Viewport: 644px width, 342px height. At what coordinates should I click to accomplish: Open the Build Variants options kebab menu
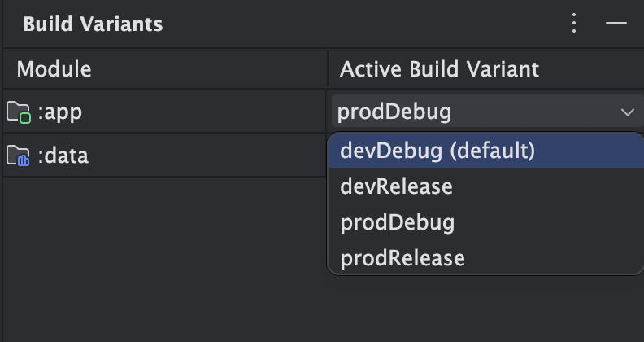tap(574, 23)
